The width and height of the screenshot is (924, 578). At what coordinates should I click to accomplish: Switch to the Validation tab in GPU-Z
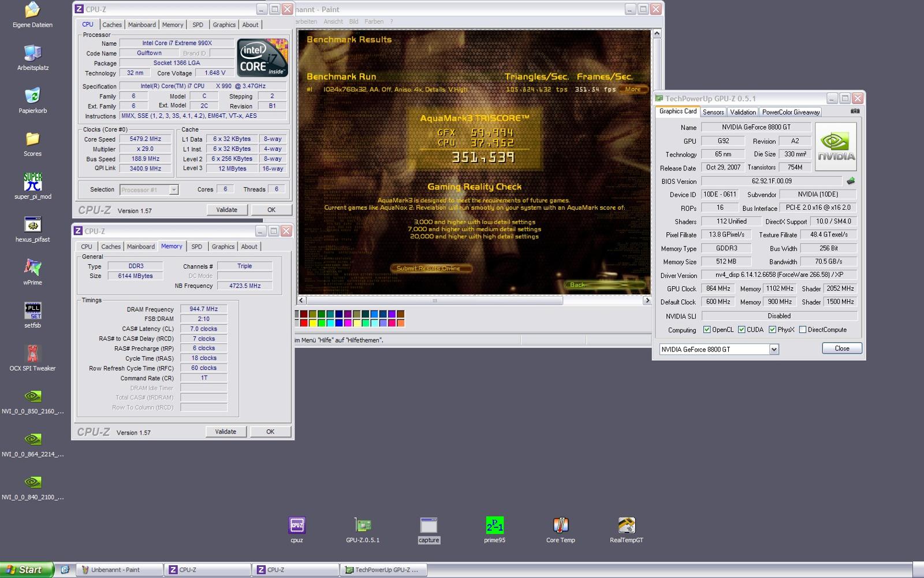point(743,112)
